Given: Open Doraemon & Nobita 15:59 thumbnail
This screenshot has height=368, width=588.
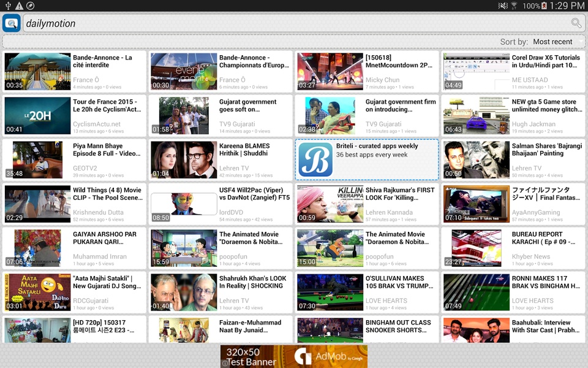Looking at the screenshot, I should tap(184, 248).
